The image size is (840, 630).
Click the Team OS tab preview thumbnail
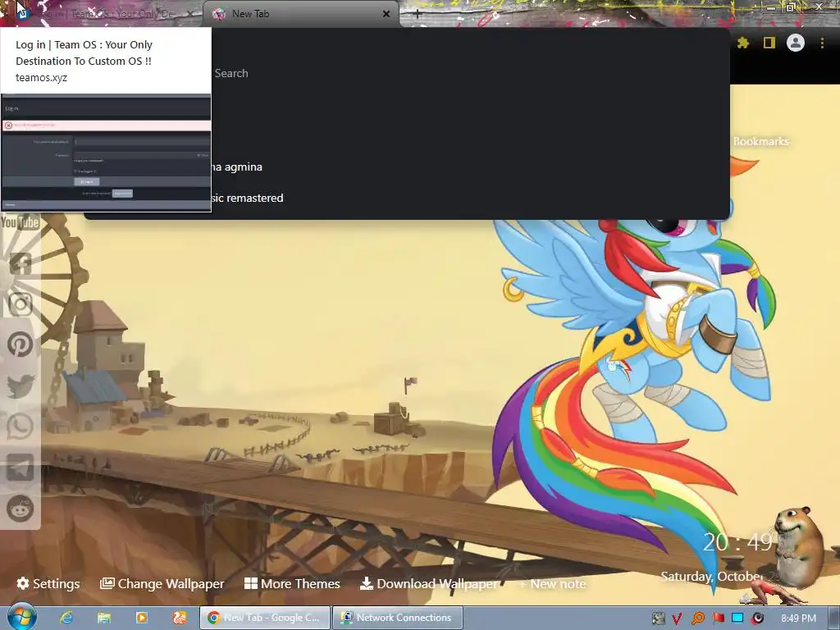[106, 153]
